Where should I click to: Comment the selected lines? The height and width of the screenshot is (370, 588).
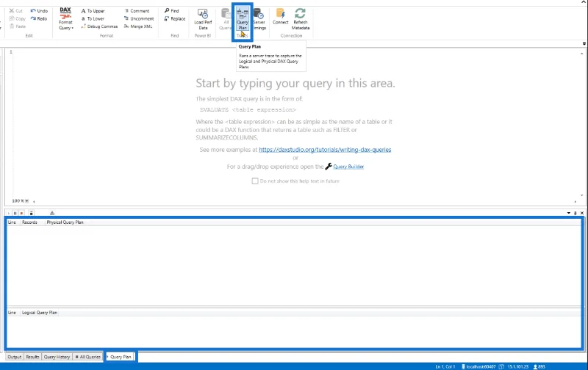pos(137,11)
